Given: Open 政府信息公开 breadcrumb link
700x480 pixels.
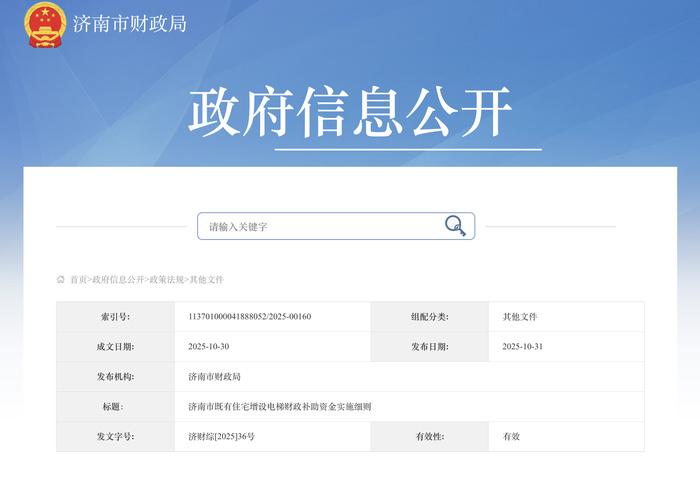Looking at the screenshot, I should (x=118, y=280).
